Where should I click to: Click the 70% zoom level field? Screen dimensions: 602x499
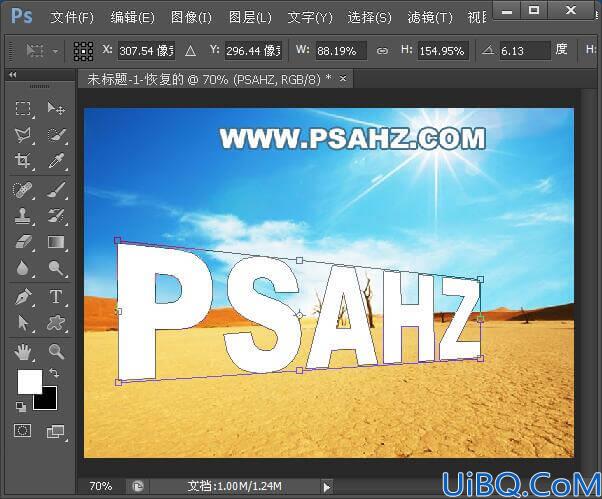[x=101, y=486]
